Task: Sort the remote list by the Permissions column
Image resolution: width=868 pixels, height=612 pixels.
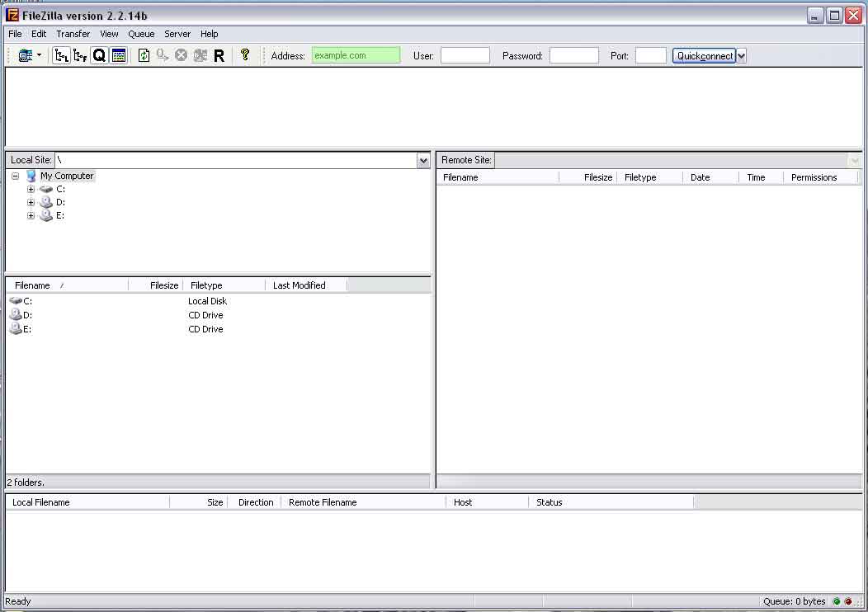Action: 820,177
